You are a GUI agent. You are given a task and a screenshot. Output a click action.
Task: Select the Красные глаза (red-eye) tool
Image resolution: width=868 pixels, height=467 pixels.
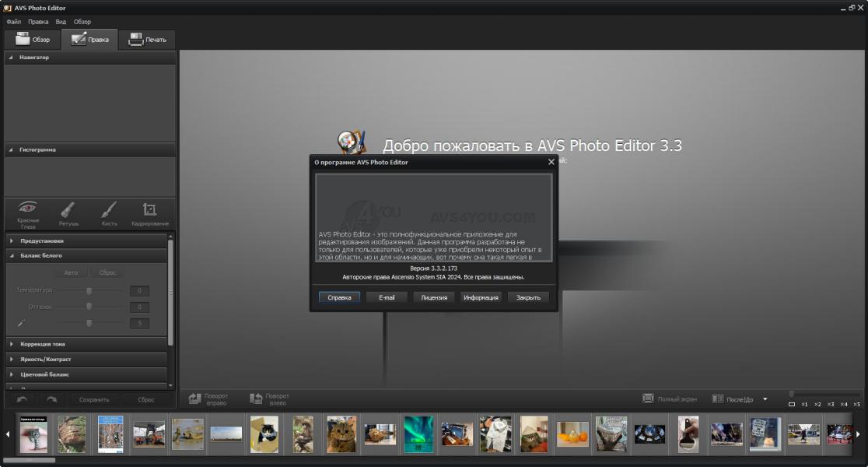point(28,214)
